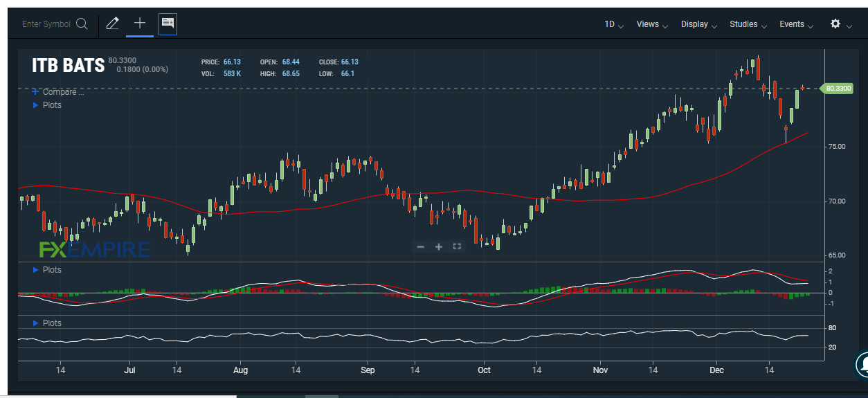Expand Plots in the main price panel

[47, 105]
